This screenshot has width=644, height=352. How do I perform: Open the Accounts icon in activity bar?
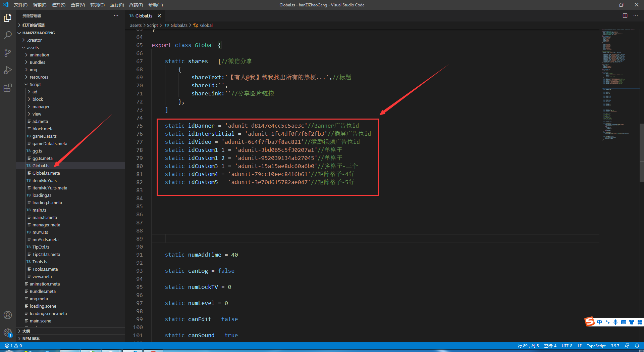(x=8, y=315)
